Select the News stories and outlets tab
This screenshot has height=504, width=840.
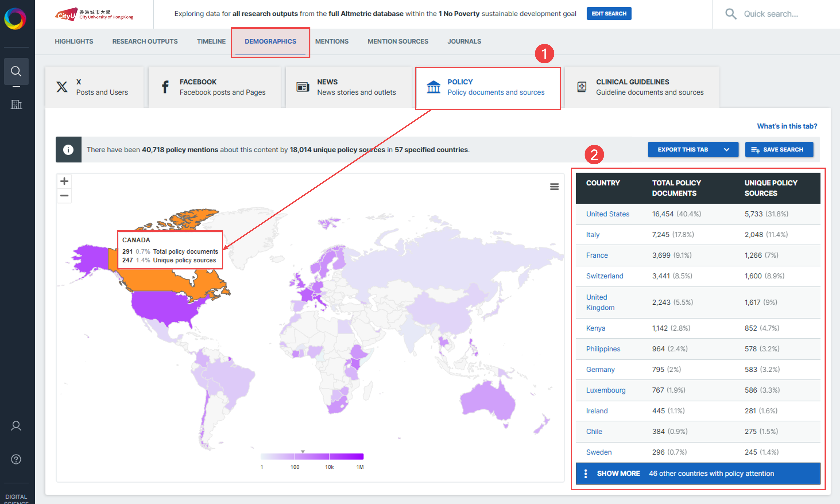pos(348,87)
